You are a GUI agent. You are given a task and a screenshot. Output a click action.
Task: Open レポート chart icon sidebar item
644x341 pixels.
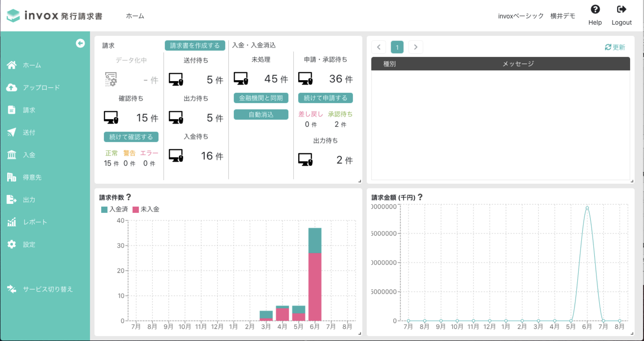coord(12,222)
